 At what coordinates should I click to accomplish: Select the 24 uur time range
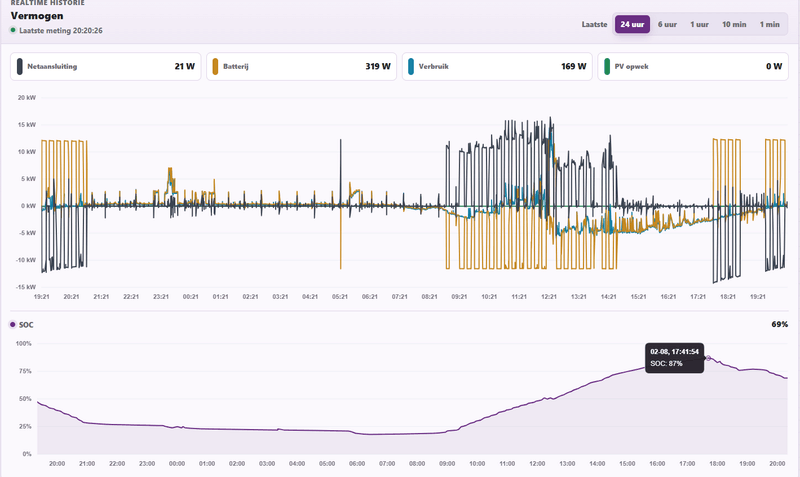click(632, 24)
